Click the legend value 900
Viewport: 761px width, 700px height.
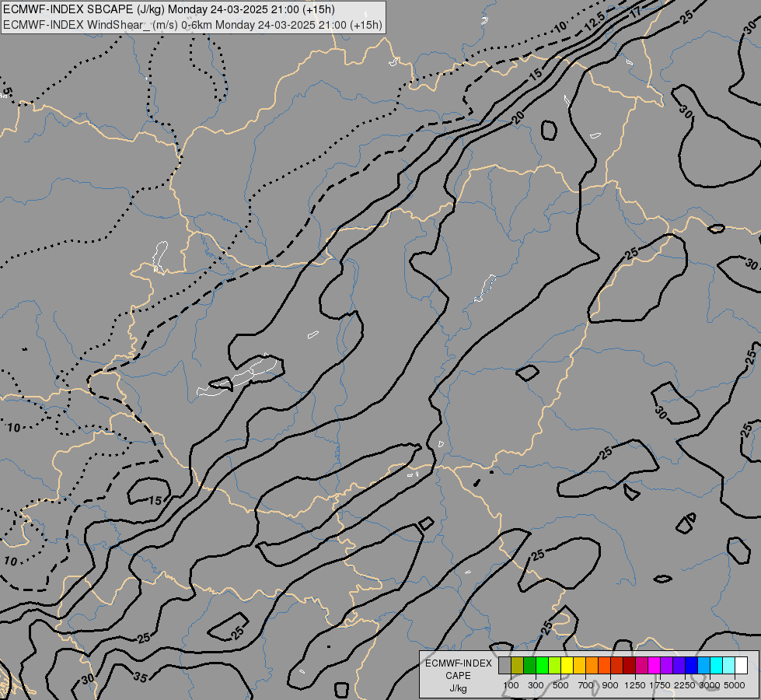click(x=610, y=685)
